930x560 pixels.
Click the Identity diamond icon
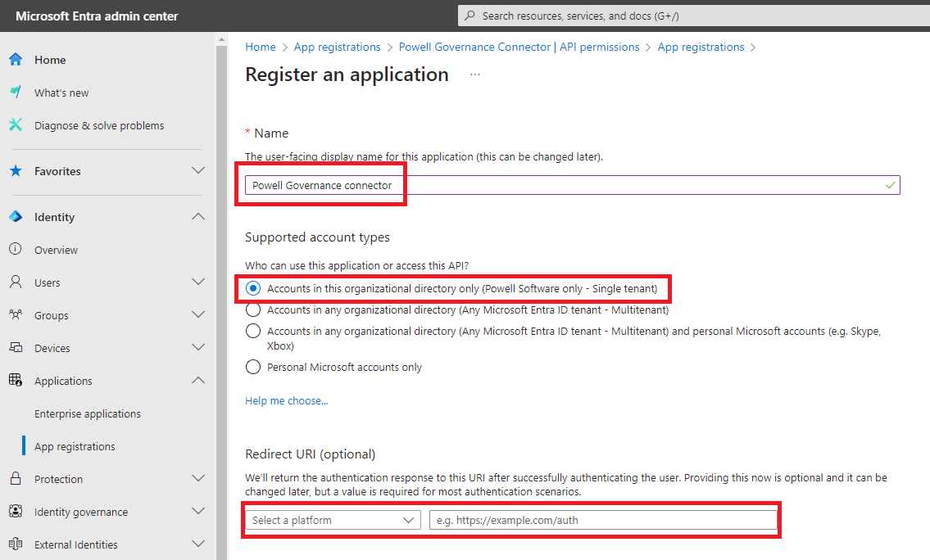pyautogui.click(x=16, y=217)
